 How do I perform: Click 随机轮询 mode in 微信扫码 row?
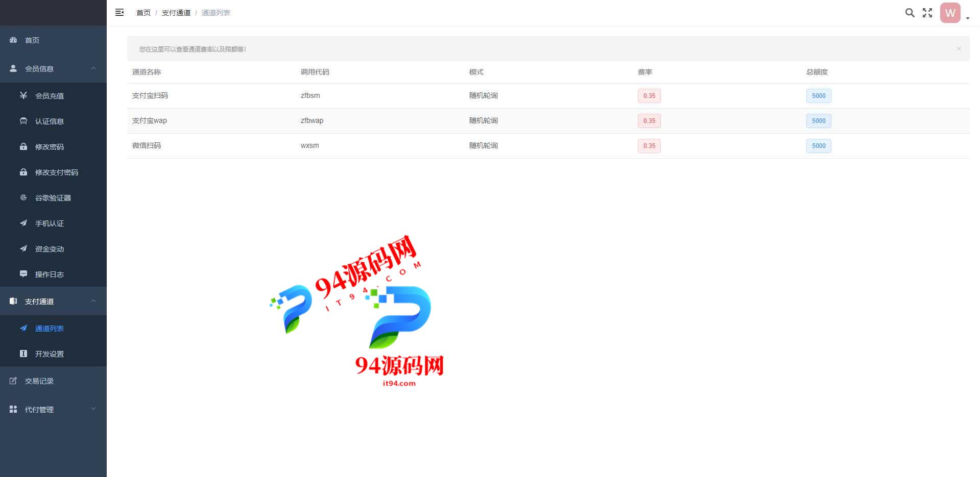(484, 145)
